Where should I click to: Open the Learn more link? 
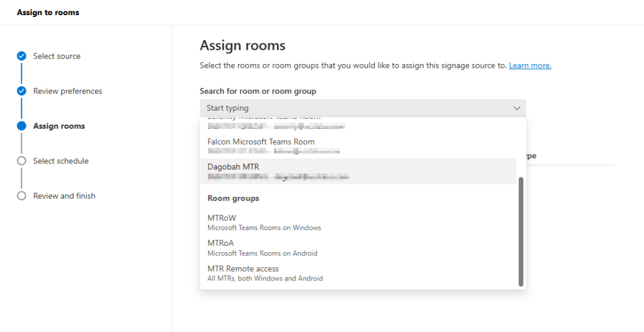coord(530,65)
